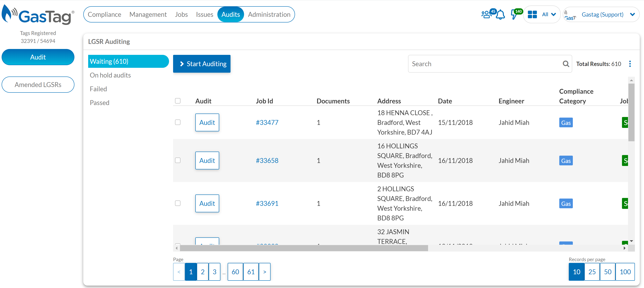Tick the checkbox for job #33691
Screen dimensions: 644x288
pyautogui.click(x=178, y=203)
